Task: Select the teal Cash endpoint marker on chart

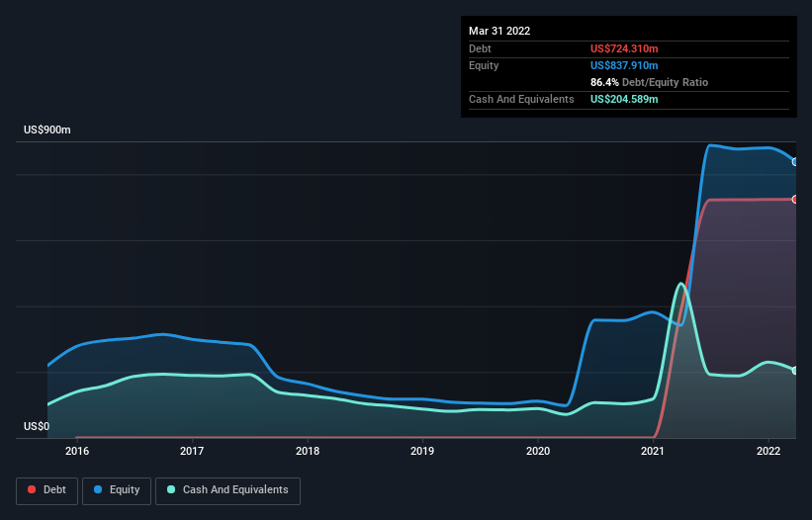Action: click(795, 371)
